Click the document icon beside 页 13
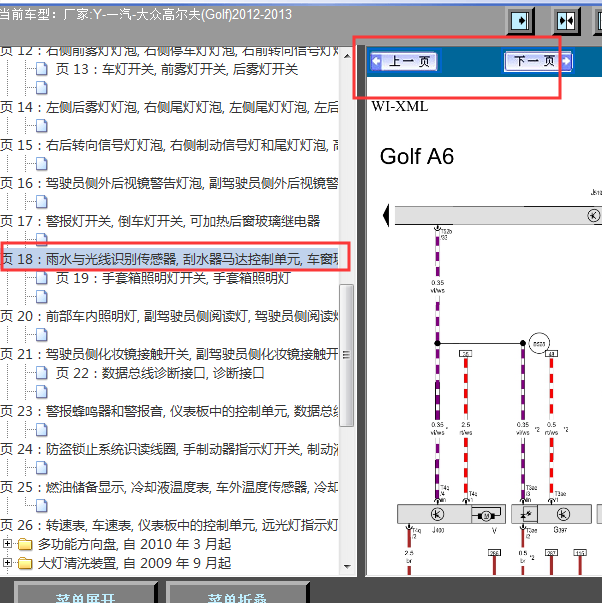The image size is (602, 603). pos(42,69)
